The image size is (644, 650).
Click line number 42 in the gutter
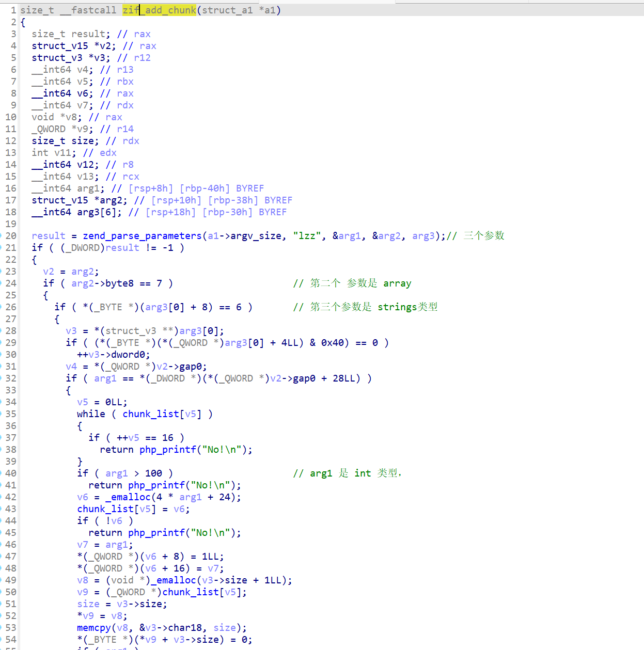11,497
